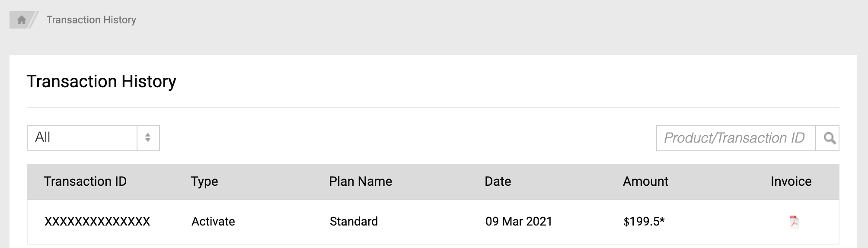The width and height of the screenshot is (868, 248).
Task: Download the PDF invoice for the transaction
Action: click(794, 222)
